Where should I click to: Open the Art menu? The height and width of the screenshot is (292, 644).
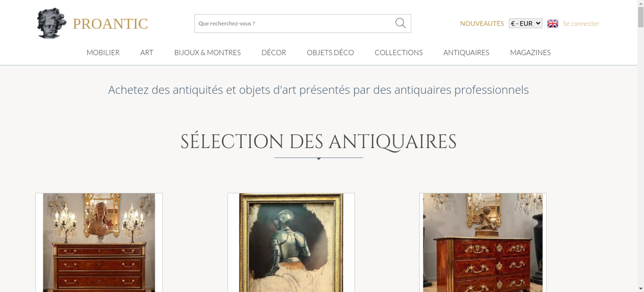point(147,52)
